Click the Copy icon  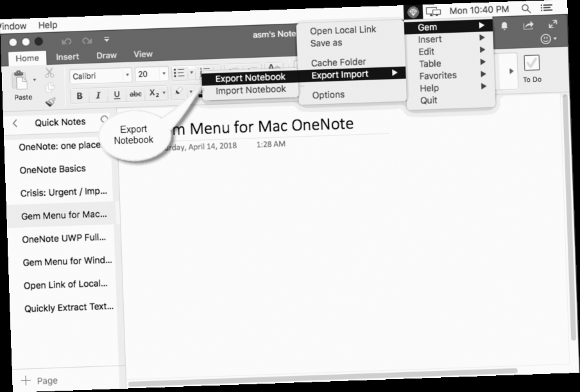[49, 87]
